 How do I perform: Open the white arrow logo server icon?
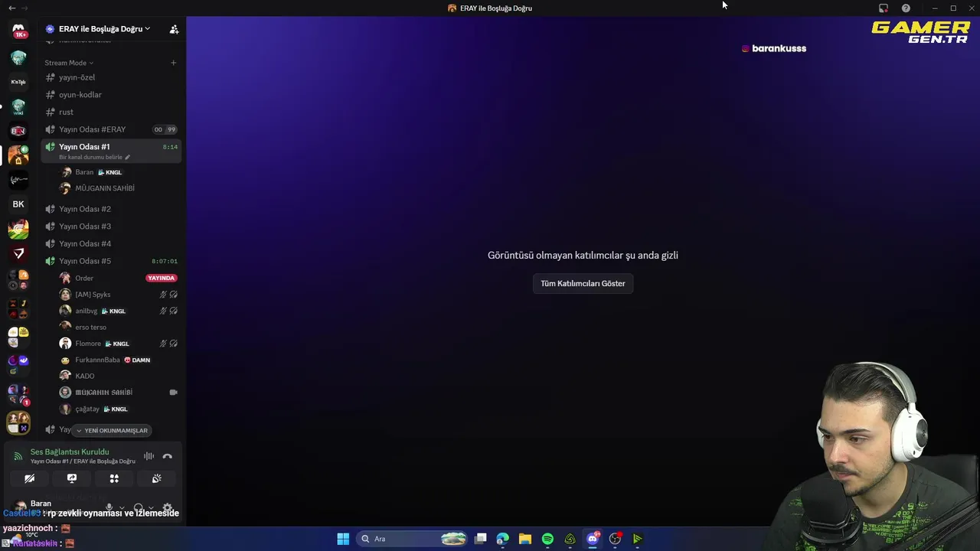(x=18, y=253)
